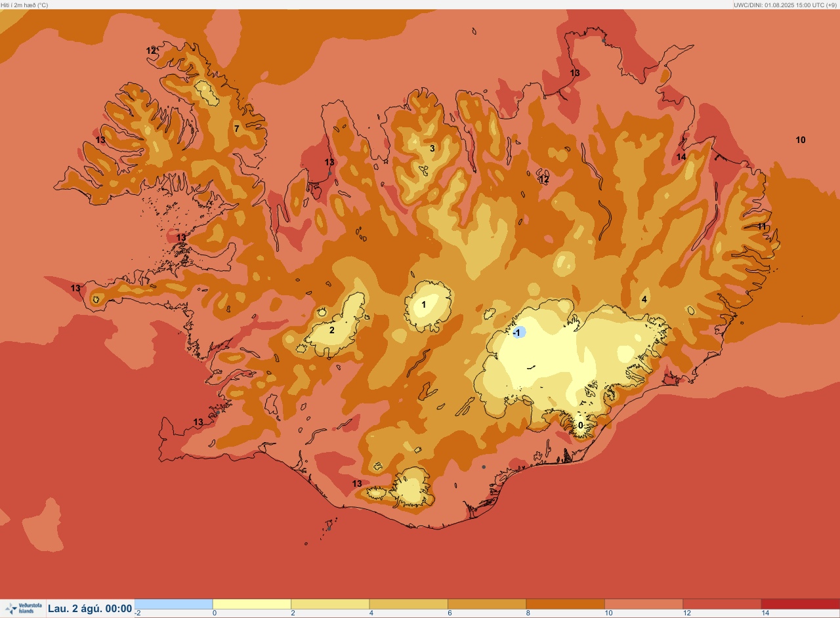Screen dimensions: 840x618
Task: Click the 0 label at the glacier's southern edge
Action: 580,425
